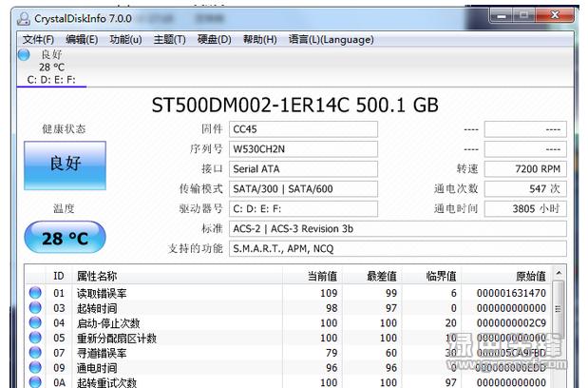Click the serial number field W530CH2N

click(x=303, y=149)
